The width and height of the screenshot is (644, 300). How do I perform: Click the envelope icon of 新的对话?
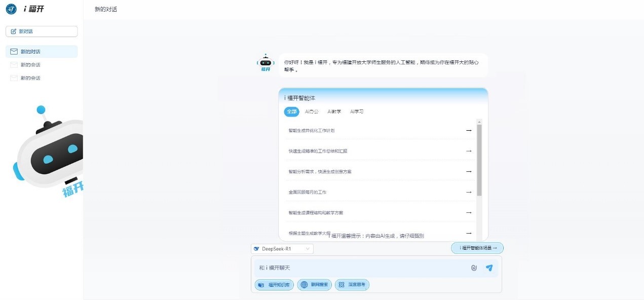(x=14, y=52)
